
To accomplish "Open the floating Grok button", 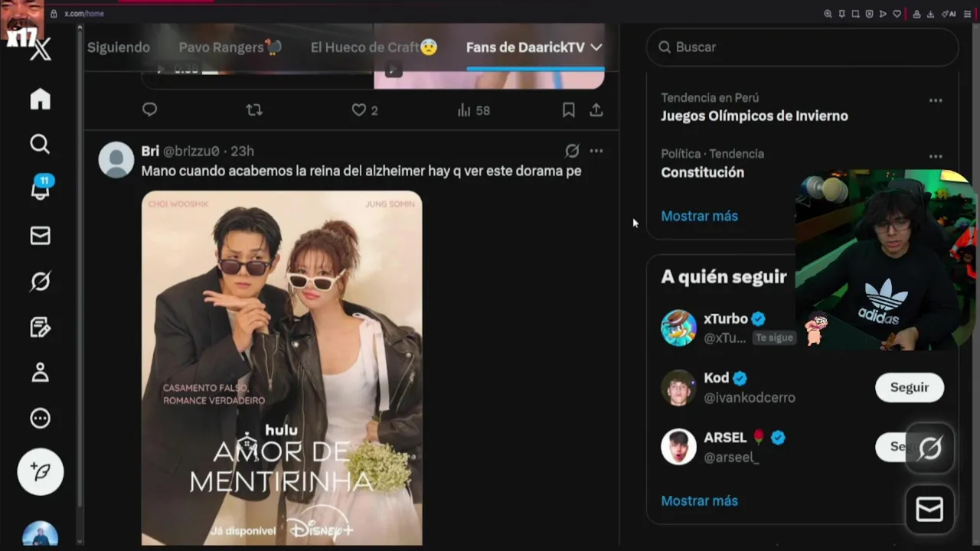I will [x=929, y=448].
